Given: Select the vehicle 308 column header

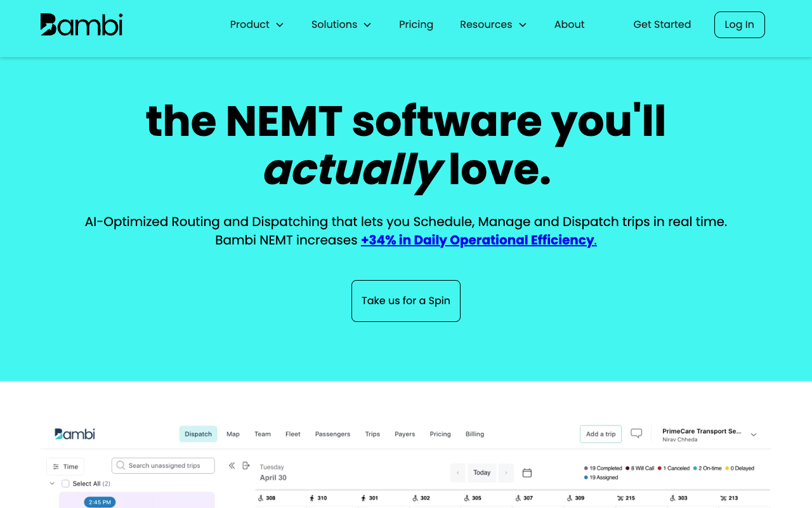Looking at the screenshot, I should point(267,498).
